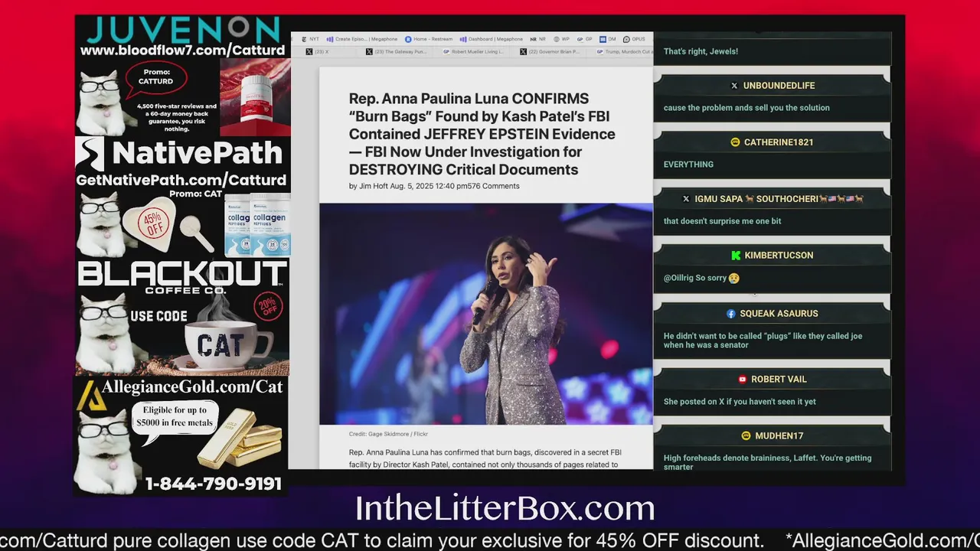Select CATHERINE1821 username in chat

[x=779, y=142]
